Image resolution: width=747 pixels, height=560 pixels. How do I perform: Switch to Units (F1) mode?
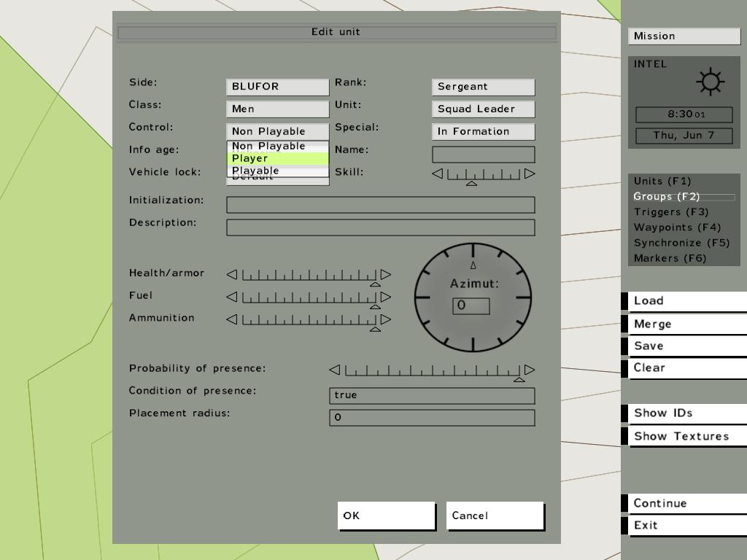[684, 182]
